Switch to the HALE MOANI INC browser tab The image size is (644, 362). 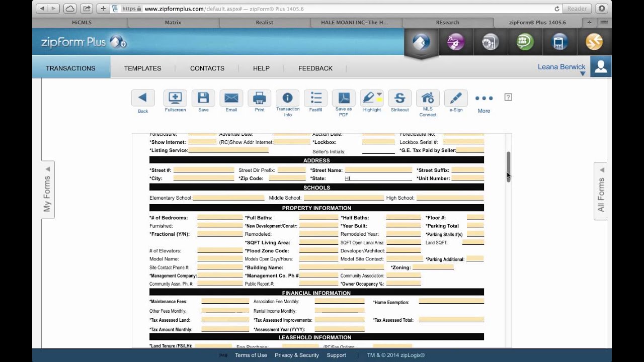click(356, 23)
